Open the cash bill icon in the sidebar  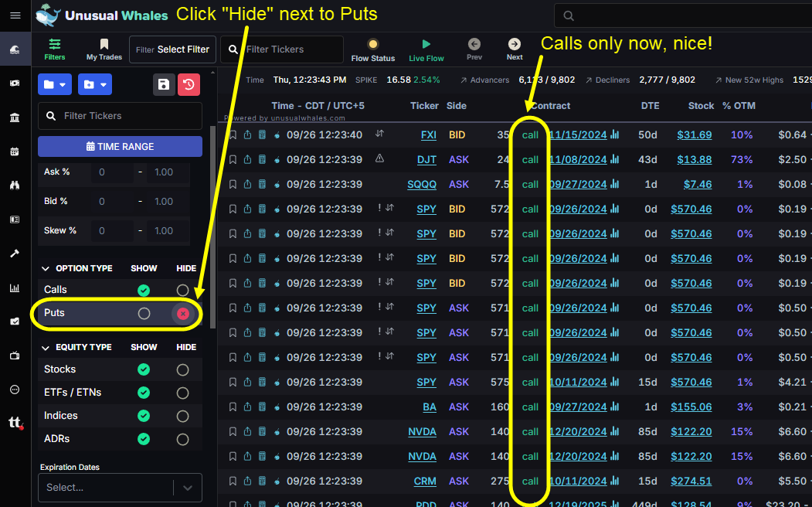pos(15,83)
